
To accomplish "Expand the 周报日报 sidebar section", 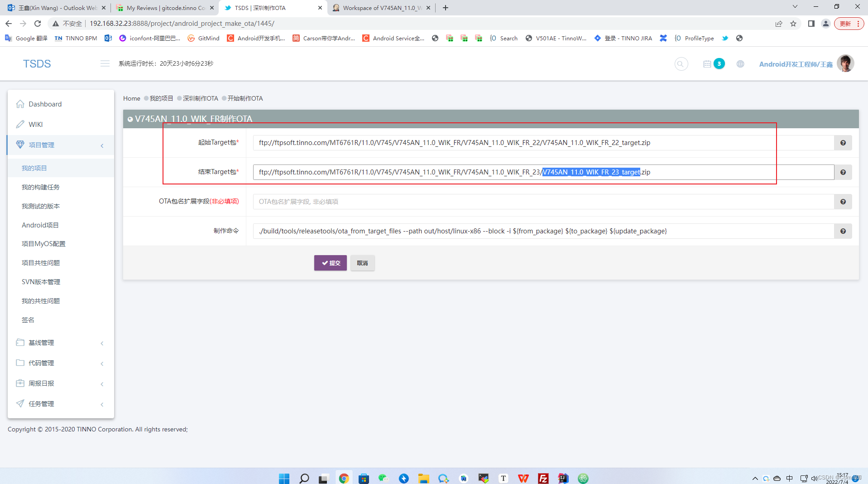I will tap(61, 383).
